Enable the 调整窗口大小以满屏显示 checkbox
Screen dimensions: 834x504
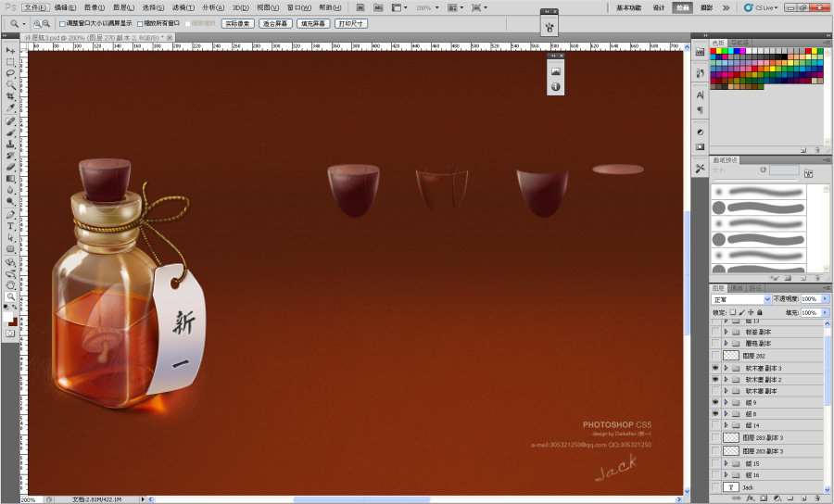(x=62, y=23)
